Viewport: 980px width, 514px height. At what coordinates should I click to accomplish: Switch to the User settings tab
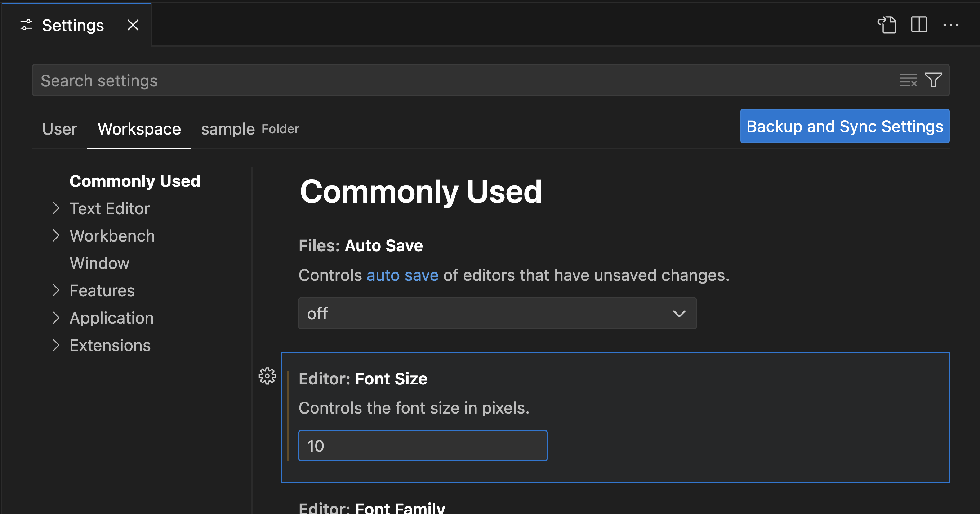click(x=59, y=129)
